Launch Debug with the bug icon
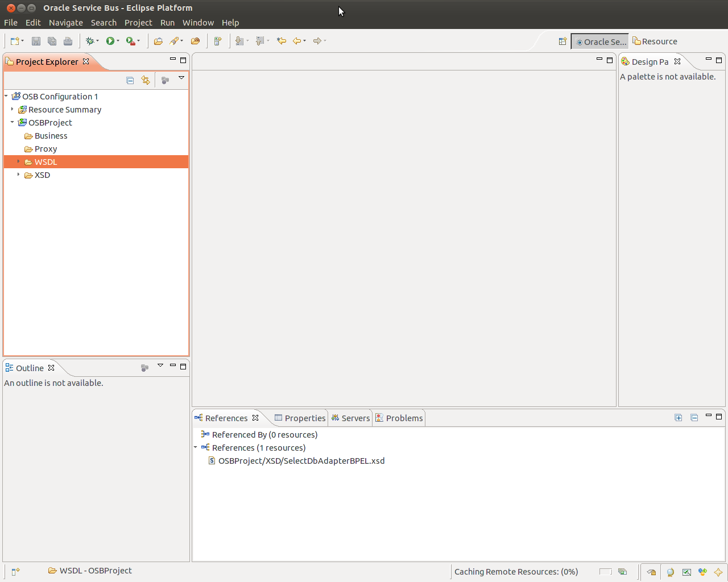 (89, 41)
